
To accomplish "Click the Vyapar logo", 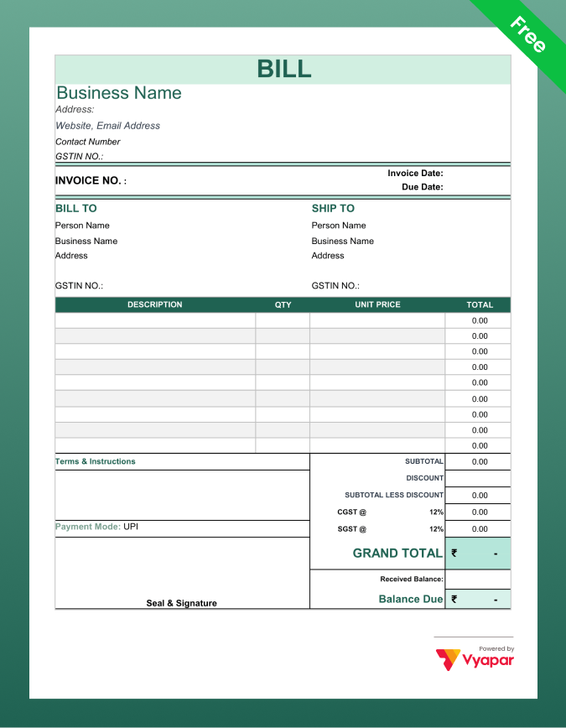I will 475,659.
